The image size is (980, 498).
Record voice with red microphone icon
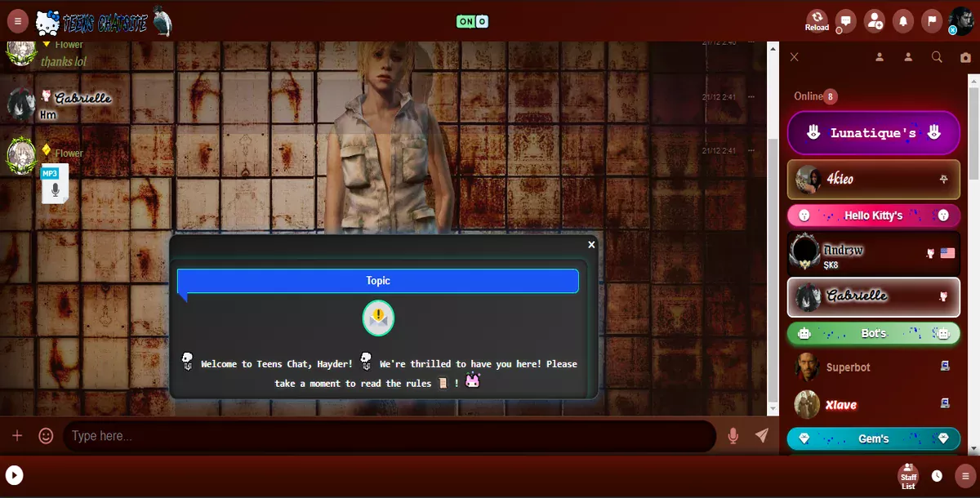733,436
